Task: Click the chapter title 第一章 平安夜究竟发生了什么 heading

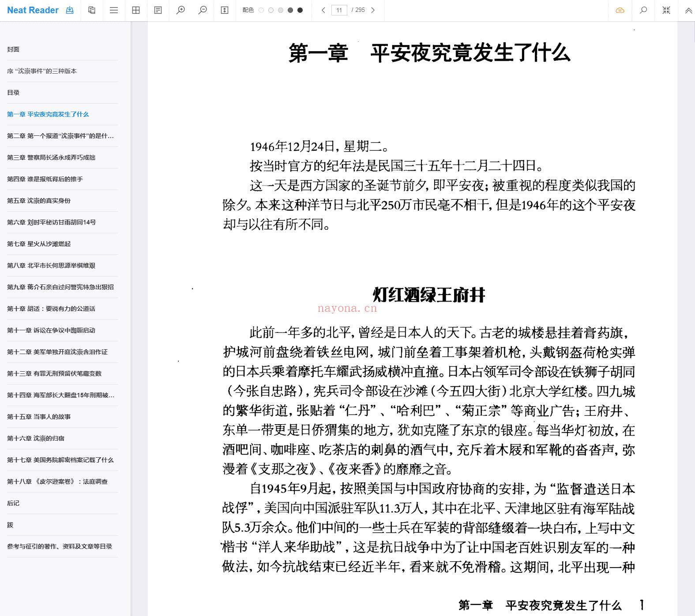Action: (x=429, y=53)
